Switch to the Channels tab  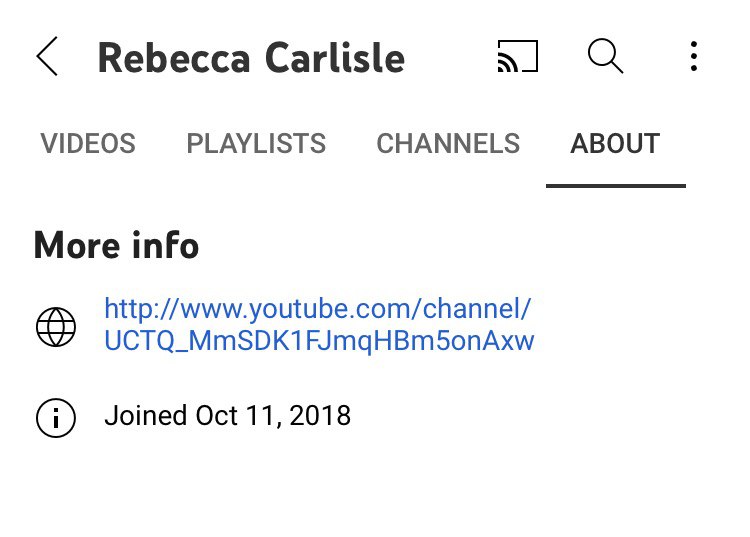tap(448, 143)
